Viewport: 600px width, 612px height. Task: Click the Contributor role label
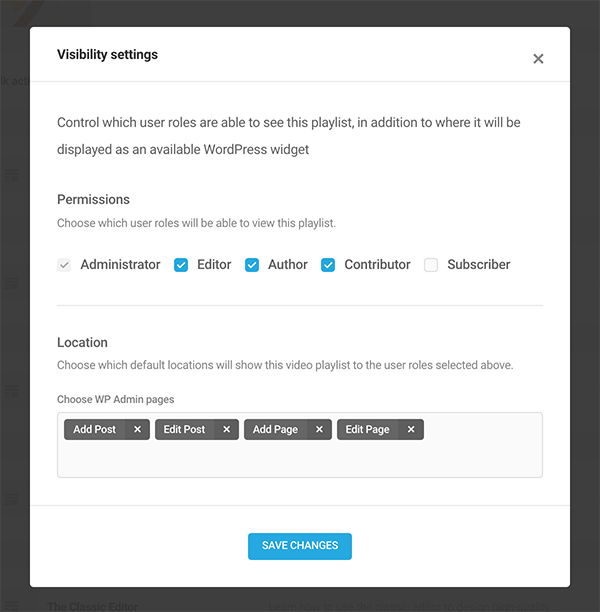point(377,265)
